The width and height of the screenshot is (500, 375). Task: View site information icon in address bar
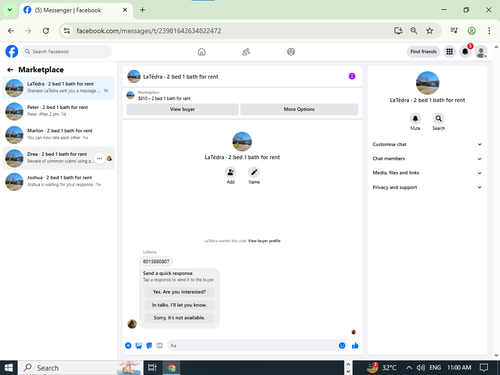tap(67, 31)
